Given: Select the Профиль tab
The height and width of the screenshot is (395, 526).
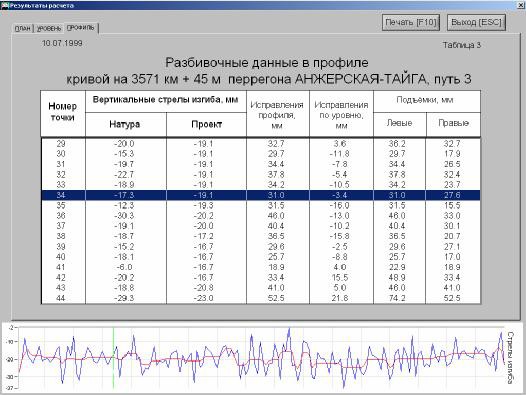Looking at the screenshot, I should [81, 28].
